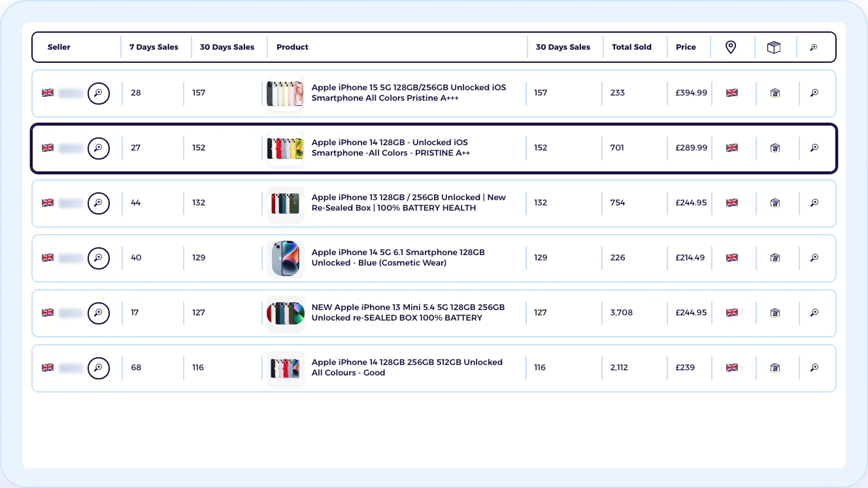Click shipping box icon in the iPhone 13 Mini row

click(775, 313)
